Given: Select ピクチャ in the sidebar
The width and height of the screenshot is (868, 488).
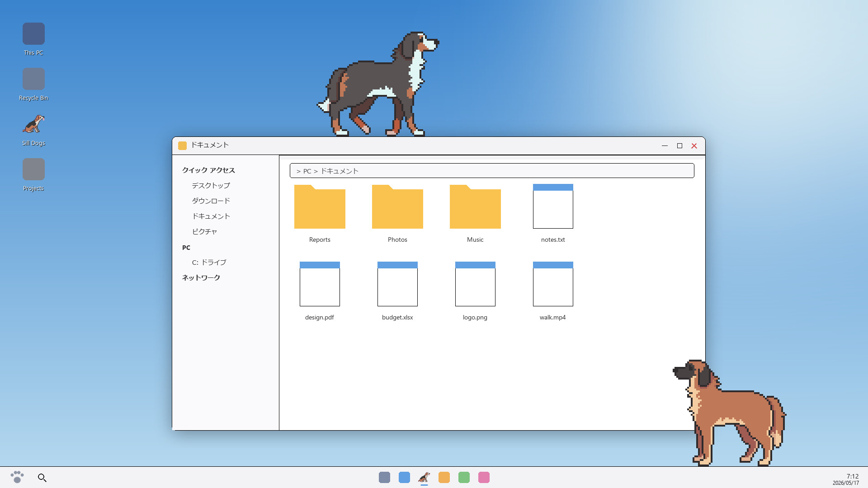Looking at the screenshot, I should (x=204, y=232).
